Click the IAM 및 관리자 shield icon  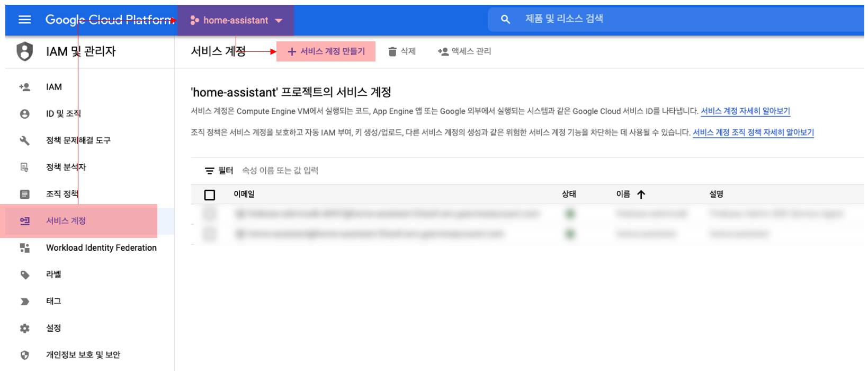24,51
